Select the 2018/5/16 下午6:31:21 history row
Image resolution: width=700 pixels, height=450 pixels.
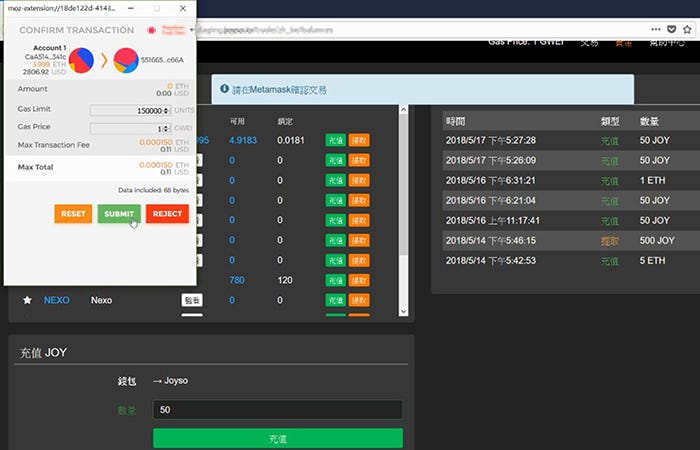571,180
